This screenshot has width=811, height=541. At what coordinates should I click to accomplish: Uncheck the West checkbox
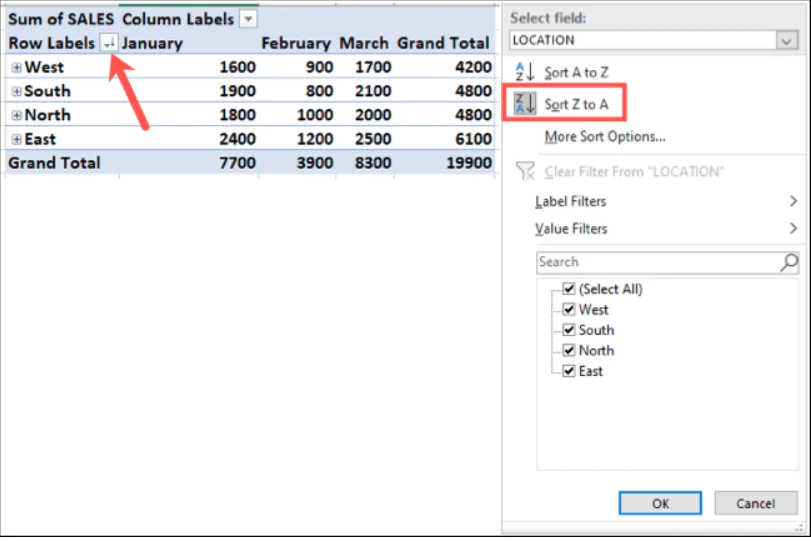pos(569,309)
